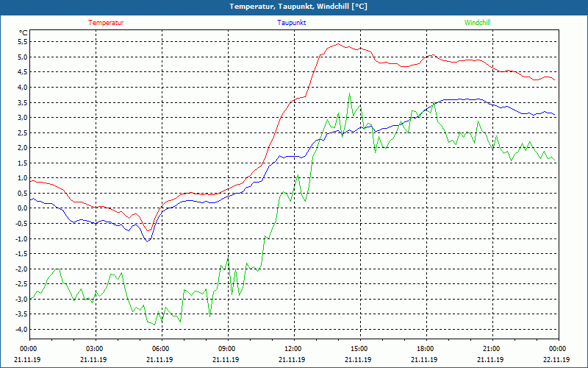
Task: Click the 03:00 time axis label
Action: (94, 349)
